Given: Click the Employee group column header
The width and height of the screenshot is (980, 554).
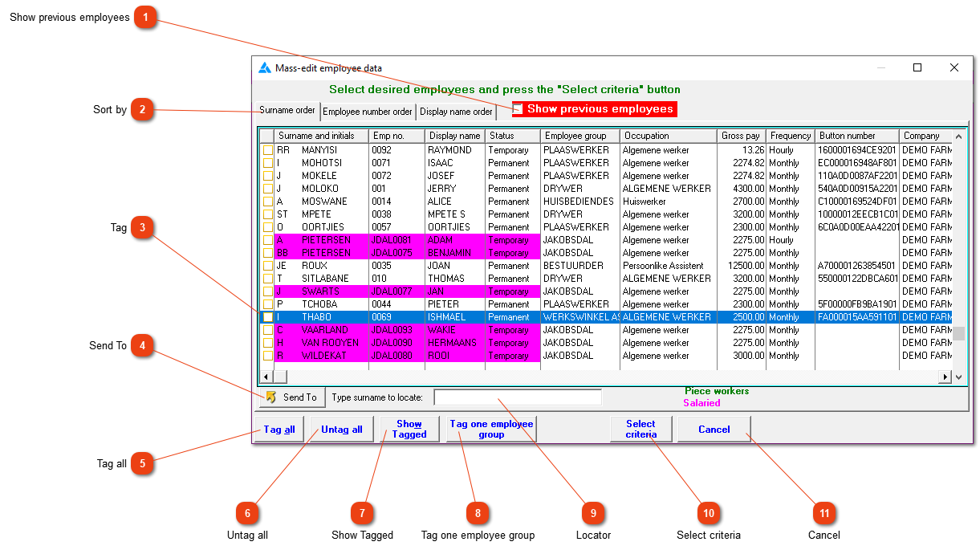Looking at the screenshot, I should pyautogui.click(x=579, y=136).
